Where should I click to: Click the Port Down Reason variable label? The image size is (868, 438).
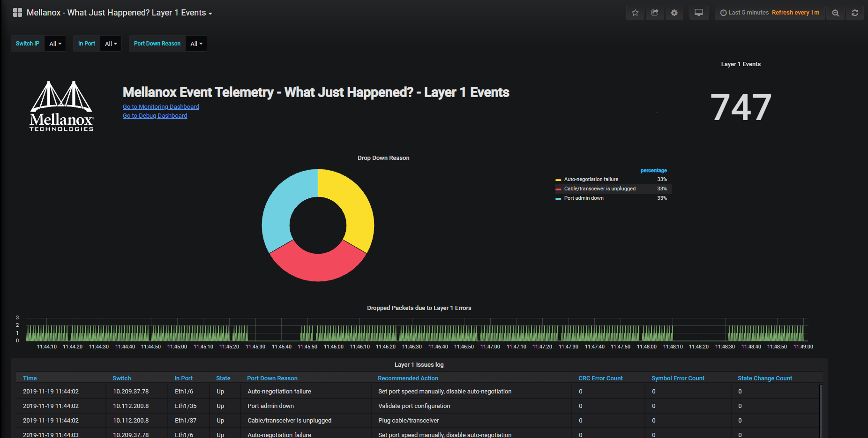click(x=157, y=44)
